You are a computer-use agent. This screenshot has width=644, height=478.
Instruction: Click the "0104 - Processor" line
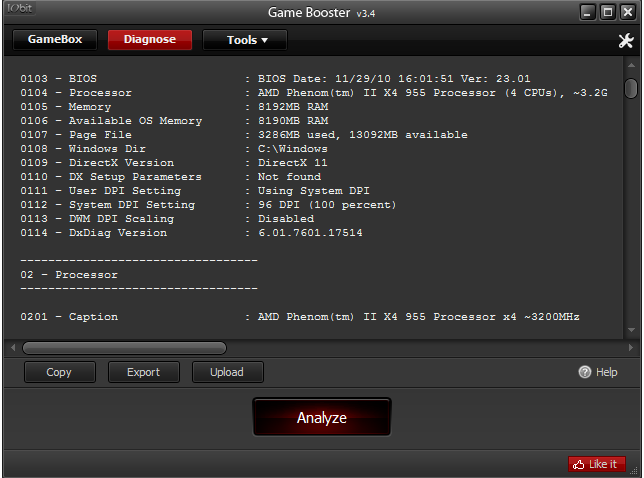pyautogui.click(x=314, y=92)
